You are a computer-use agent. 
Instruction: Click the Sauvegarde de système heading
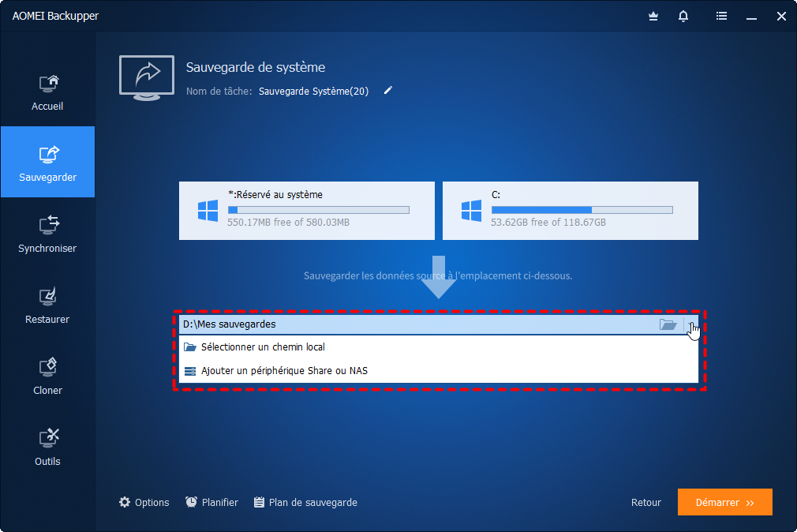pyautogui.click(x=256, y=67)
